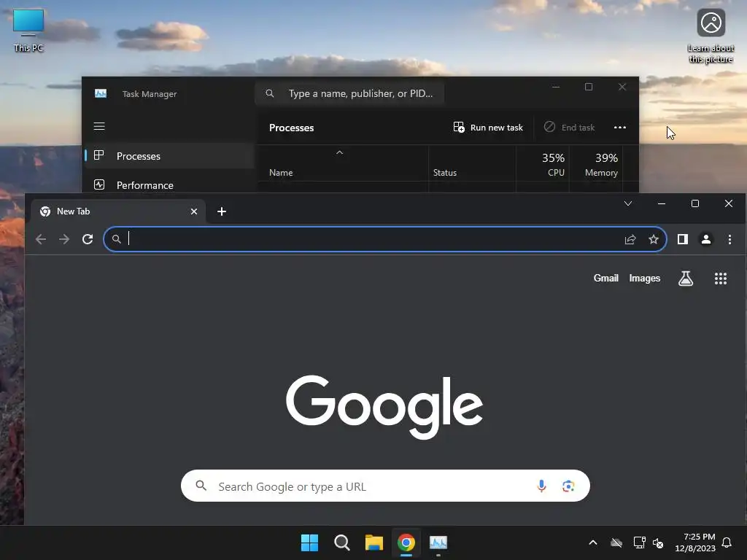Click the sort chevron above Name column
Viewport: 747px width, 560px height.
pyautogui.click(x=340, y=152)
